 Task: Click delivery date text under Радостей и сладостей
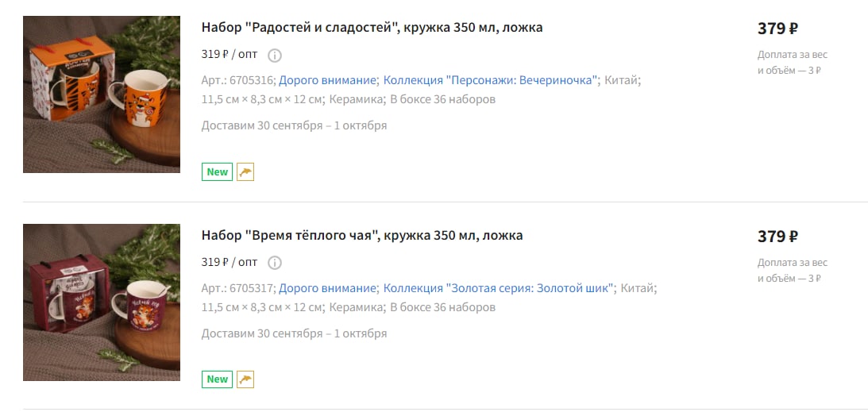click(x=294, y=125)
